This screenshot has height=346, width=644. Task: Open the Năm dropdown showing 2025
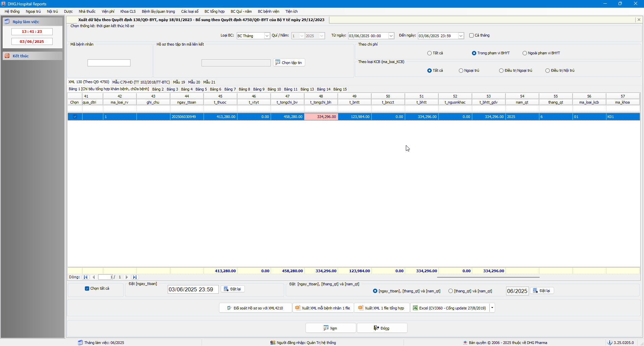[x=322, y=36]
